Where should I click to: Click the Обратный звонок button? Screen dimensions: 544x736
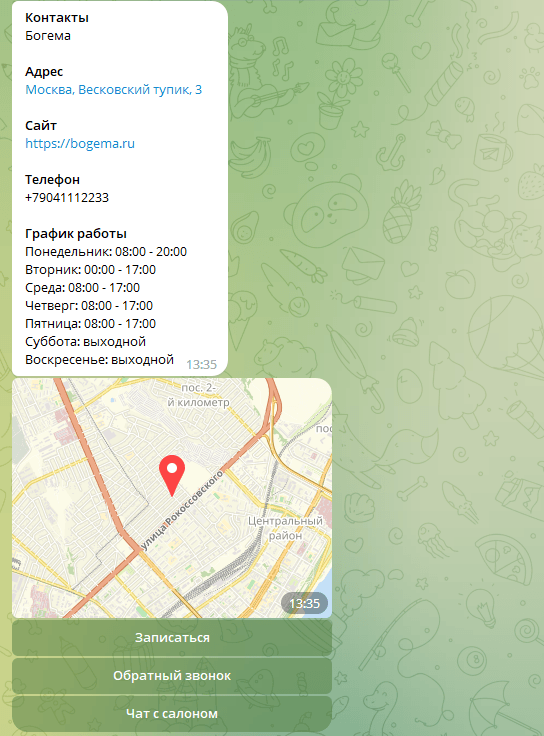pyautogui.click(x=172, y=675)
